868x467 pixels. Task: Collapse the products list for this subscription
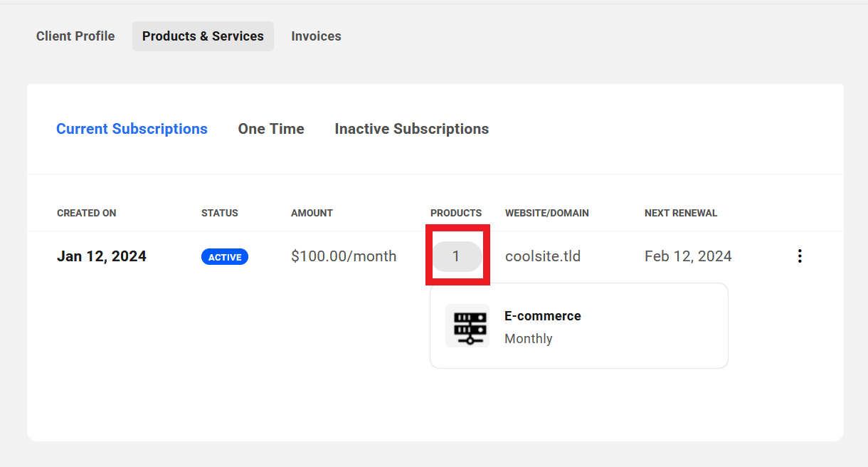(x=457, y=256)
